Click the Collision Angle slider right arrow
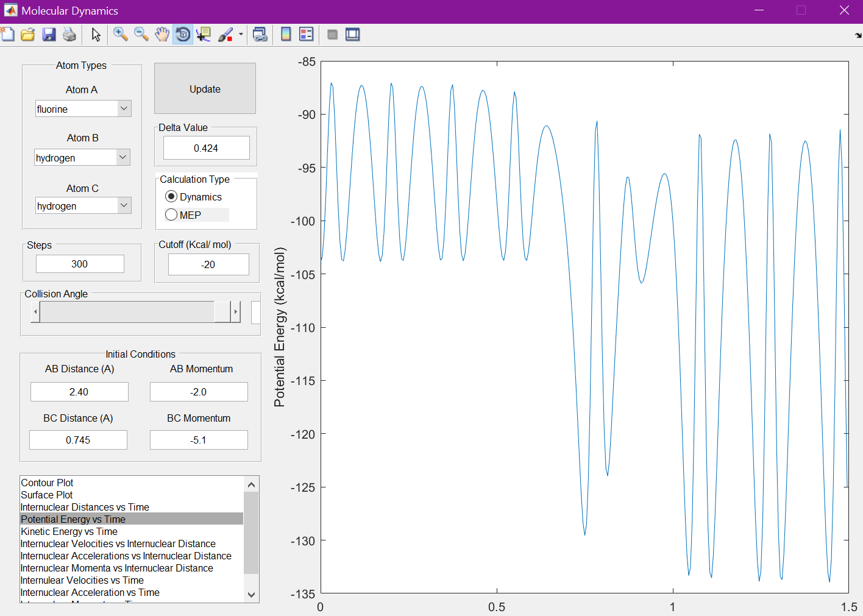The width and height of the screenshot is (863, 616). point(235,312)
